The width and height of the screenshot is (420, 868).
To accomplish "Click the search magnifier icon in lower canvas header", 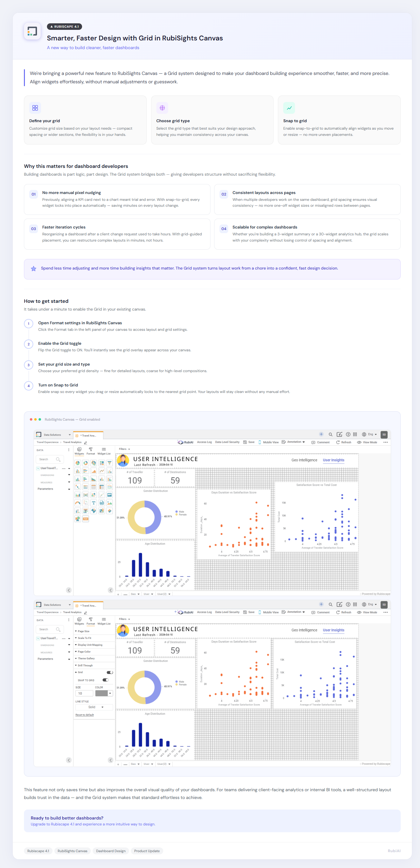I will pos(330,604).
